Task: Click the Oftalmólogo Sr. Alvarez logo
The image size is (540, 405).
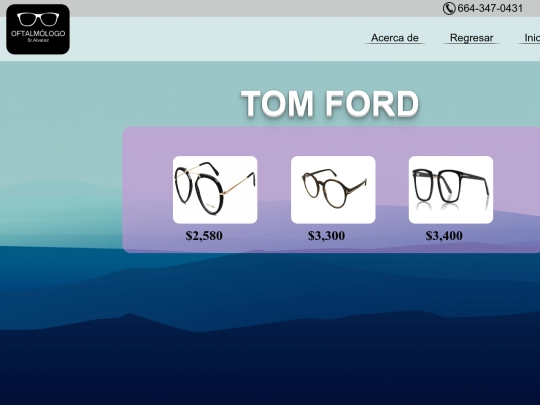Action: [x=38, y=29]
